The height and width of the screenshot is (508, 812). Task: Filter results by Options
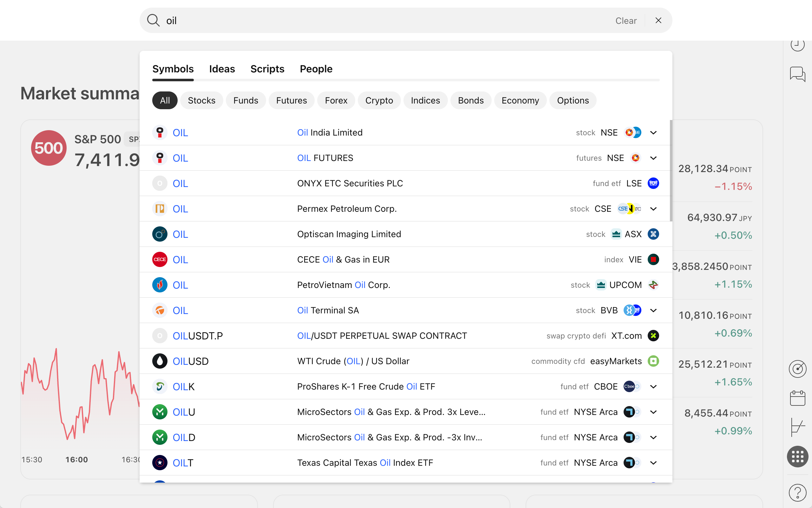pos(573,100)
